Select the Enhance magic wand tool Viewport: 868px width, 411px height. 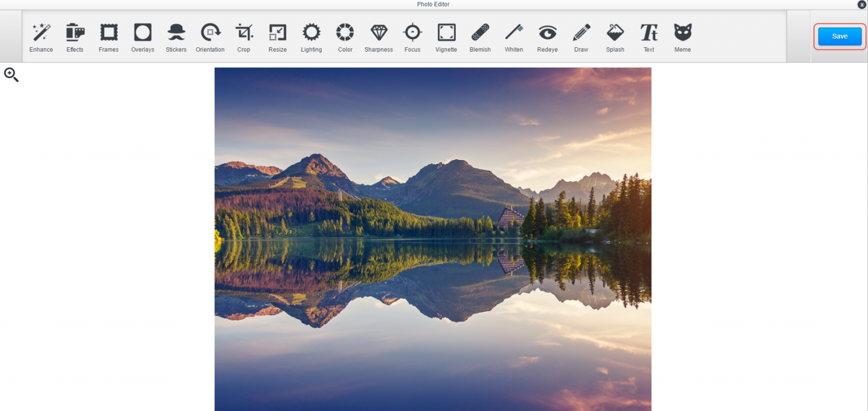41,37
